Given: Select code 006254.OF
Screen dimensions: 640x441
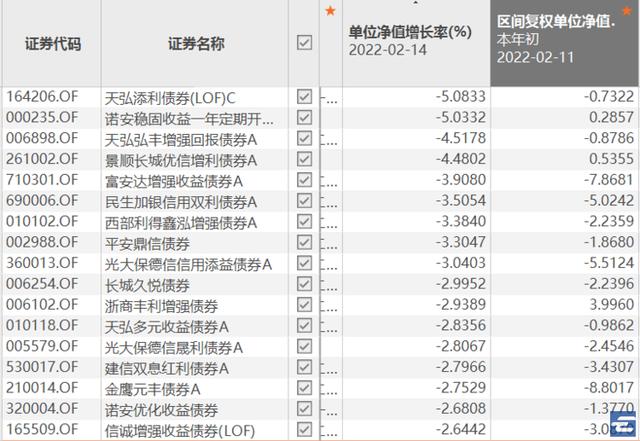Looking at the screenshot, I should 42,284.
